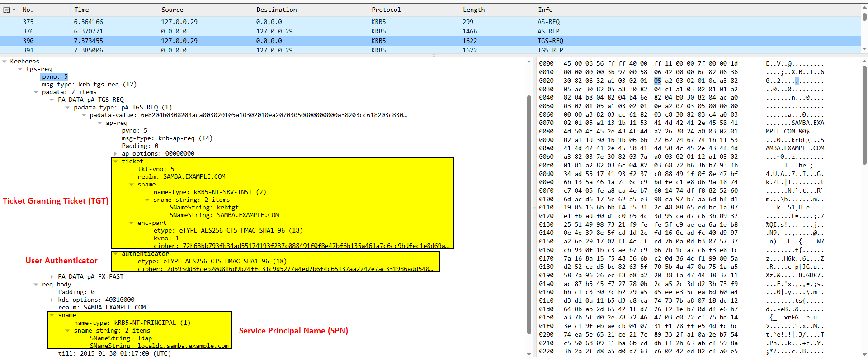Select the msg-type: krb-tgs-req (12) line
The image size is (868, 357).
click(89, 85)
